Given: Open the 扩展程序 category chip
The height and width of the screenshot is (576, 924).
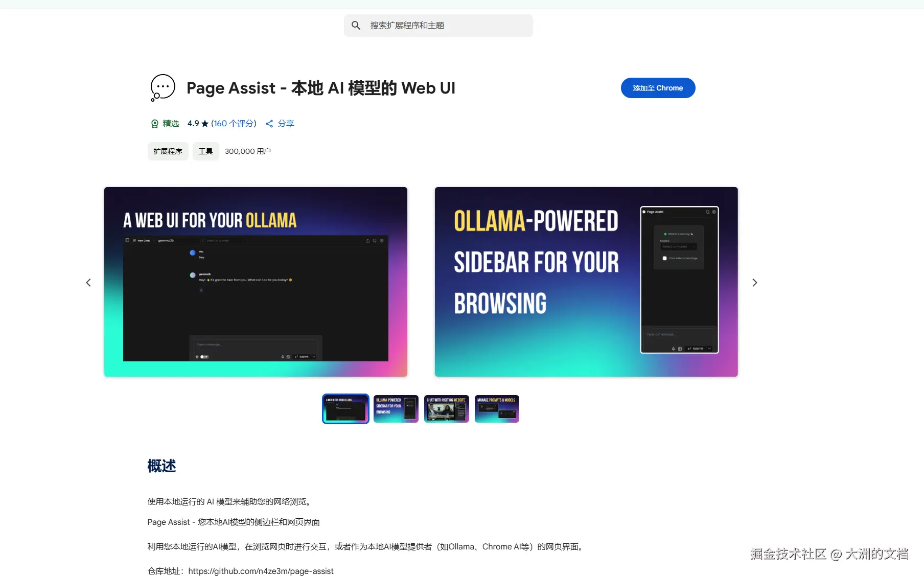Looking at the screenshot, I should (x=168, y=151).
